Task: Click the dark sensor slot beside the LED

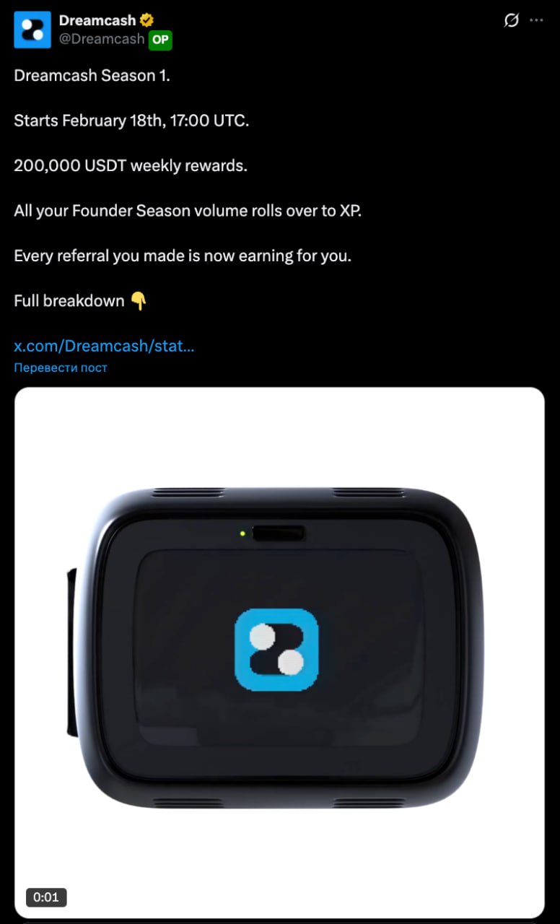Action: [279, 533]
